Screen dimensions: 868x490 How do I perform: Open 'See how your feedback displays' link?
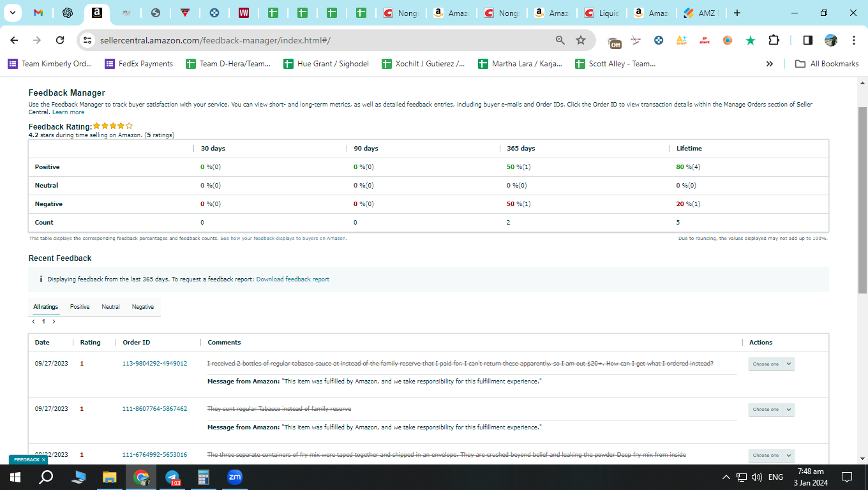point(283,238)
